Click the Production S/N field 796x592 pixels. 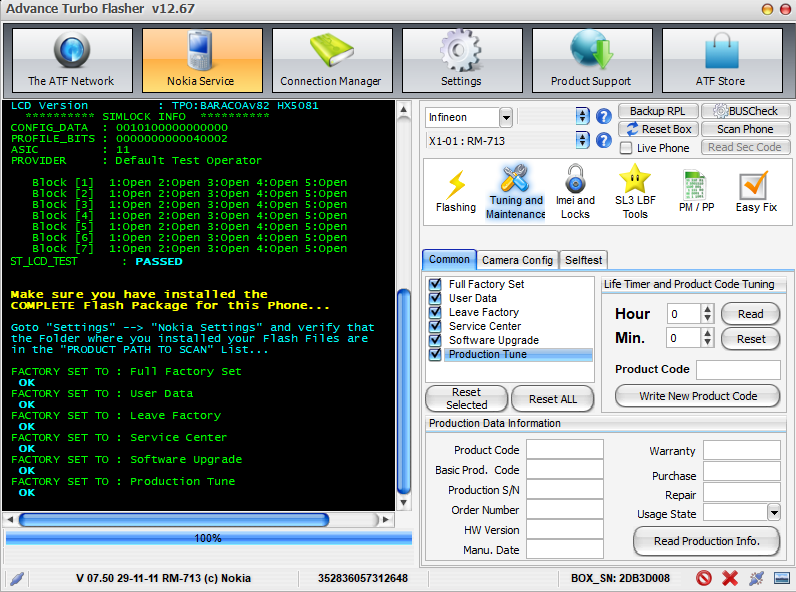(565, 489)
